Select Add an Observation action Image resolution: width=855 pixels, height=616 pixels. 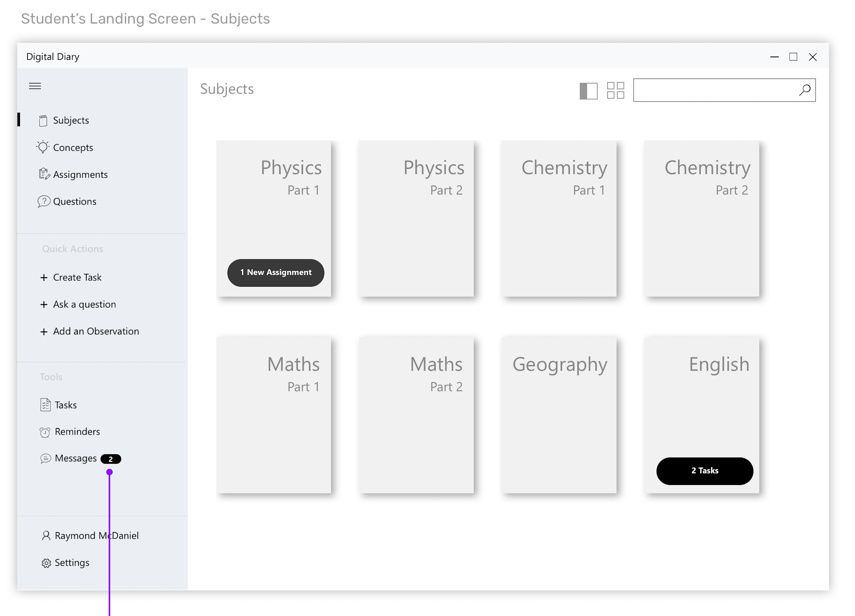click(96, 331)
